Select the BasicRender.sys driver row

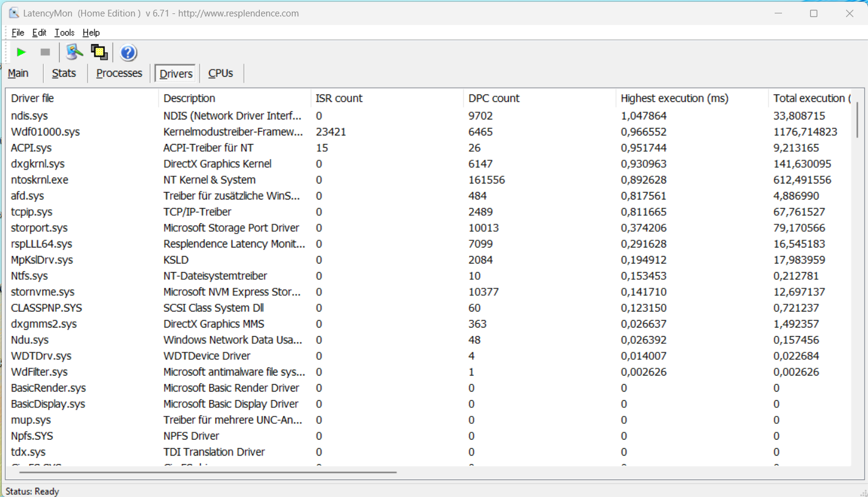coord(428,388)
